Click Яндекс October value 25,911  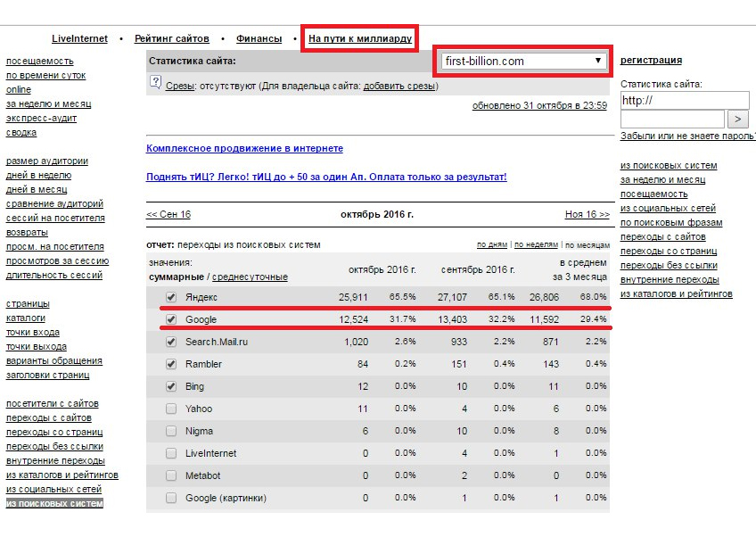[353, 297]
